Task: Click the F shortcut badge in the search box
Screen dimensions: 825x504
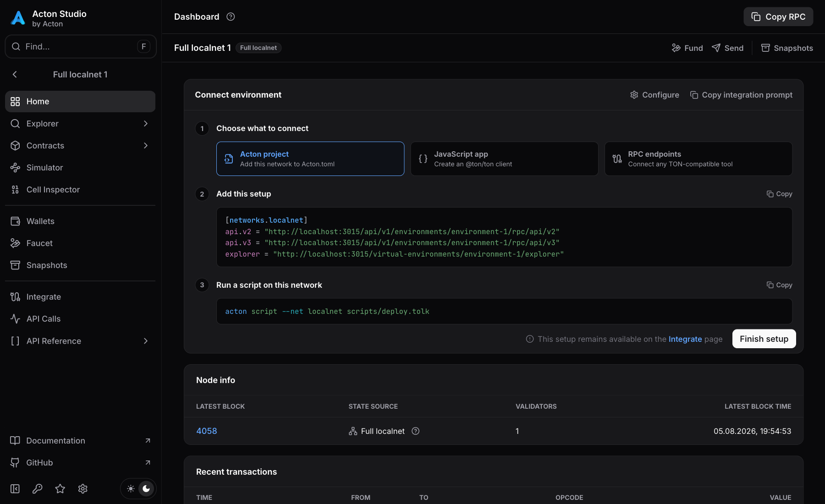Action: pos(143,46)
